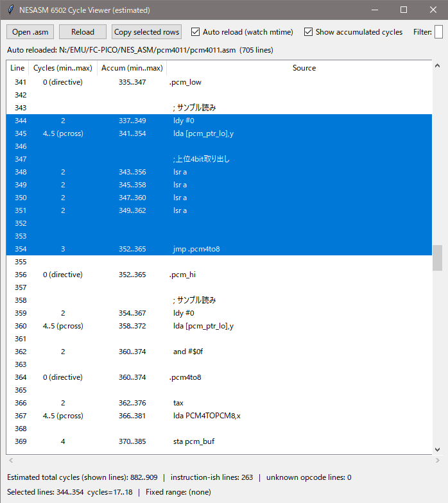Maximize the Cycle Viewer window
This screenshot has width=448, height=503.
pyautogui.click(x=404, y=10)
